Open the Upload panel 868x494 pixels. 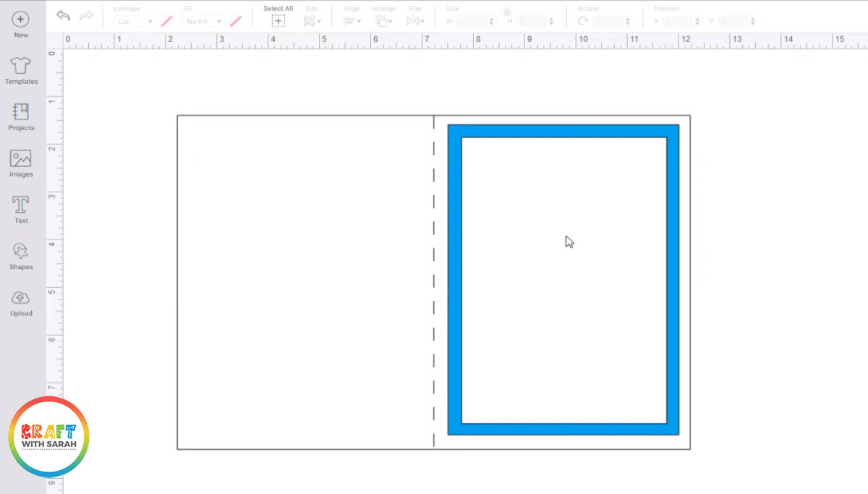coord(21,302)
